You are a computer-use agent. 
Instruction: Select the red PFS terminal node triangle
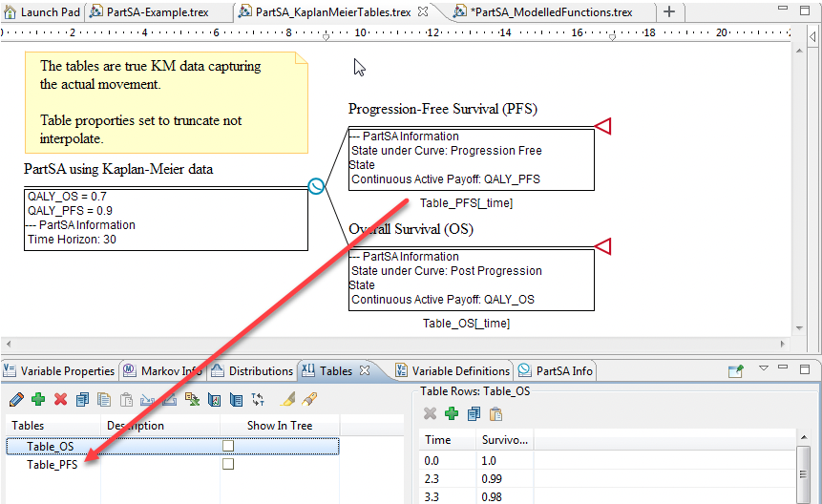point(602,126)
